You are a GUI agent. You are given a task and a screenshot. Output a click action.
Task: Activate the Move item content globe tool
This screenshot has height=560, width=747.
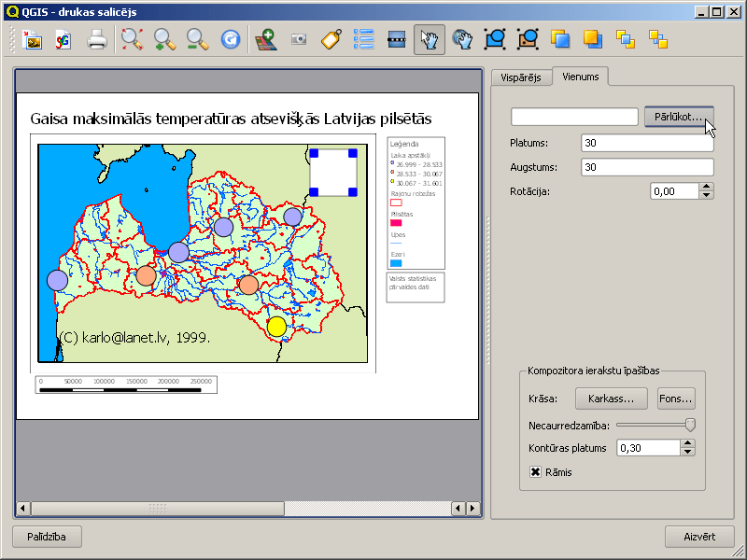462,39
